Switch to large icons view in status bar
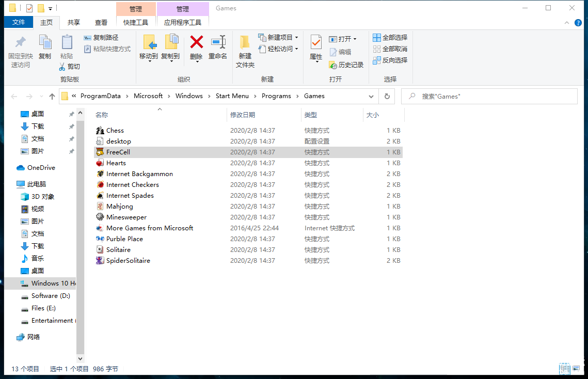Image resolution: width=588 pixels, height=379 pixels. pyautogui.click(x=576, y=369)
